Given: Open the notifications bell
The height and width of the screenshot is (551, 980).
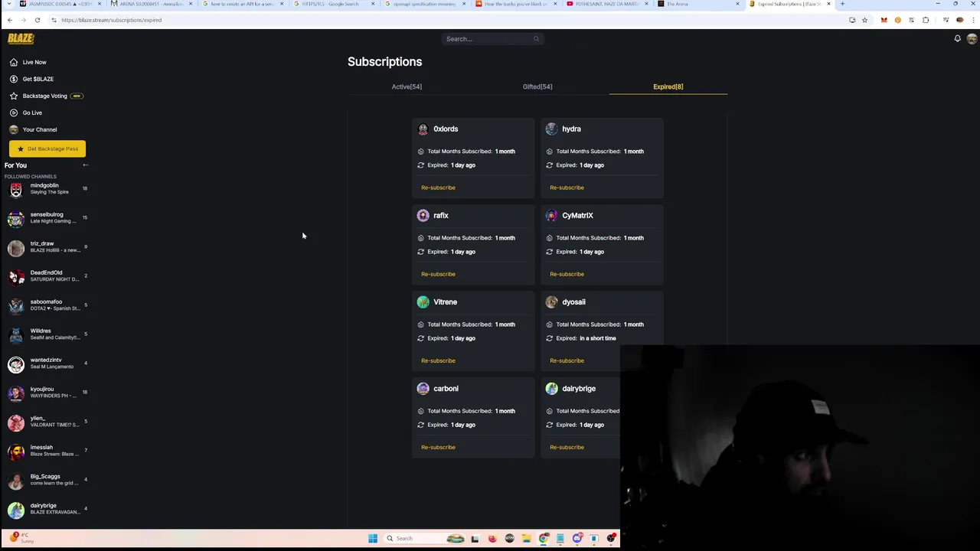Looking at the screenshot, I should point(957,39).
